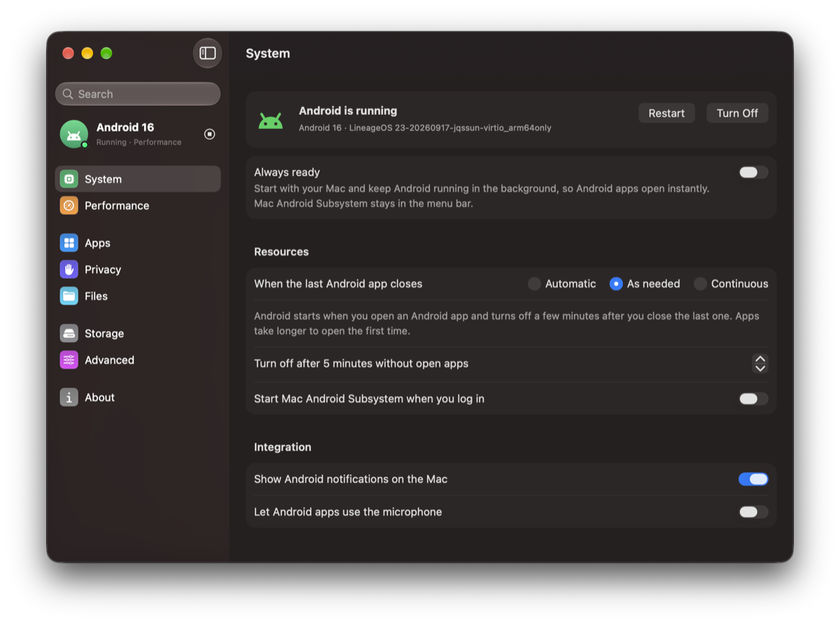This screenshot has height=624, width=840.
Task: Click the Search field
Action: click(x=138, y=94)
